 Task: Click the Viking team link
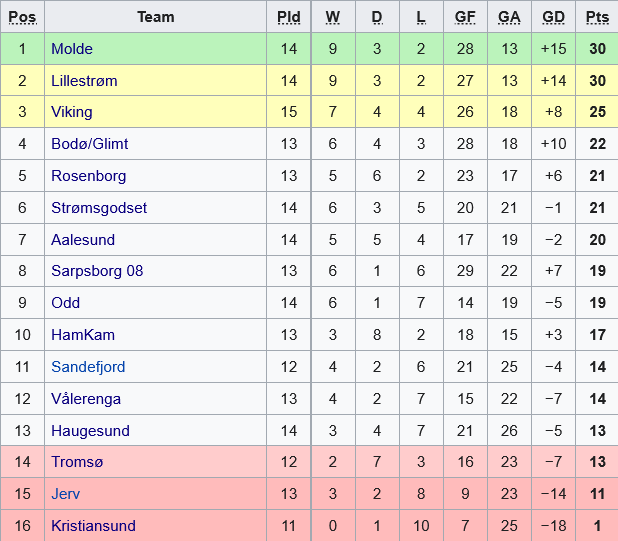click(72, 112)
